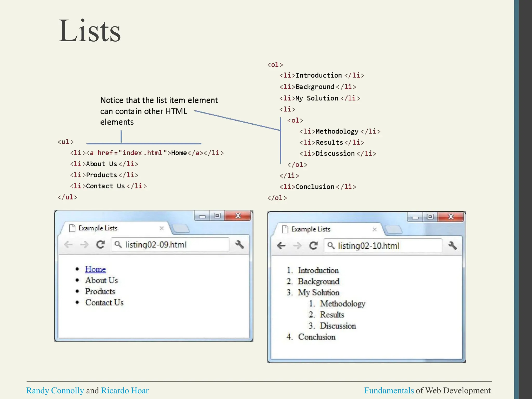The width and height of the screenshot is (532, 399).
Task: Click the 'Lists' slide title
Action: coord(90,31)
